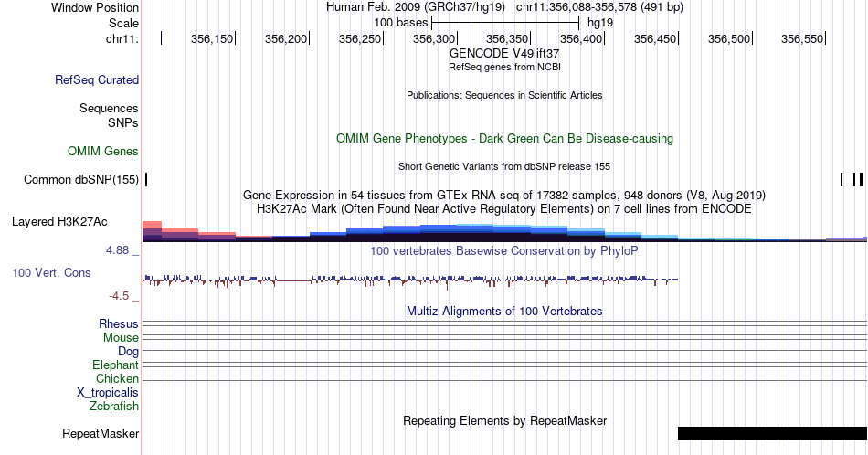This screenshot has height=455, width=868.
Task: Open 100 vertebrates Basewise Conservation by PhyloP title
Action: point(504,250)
